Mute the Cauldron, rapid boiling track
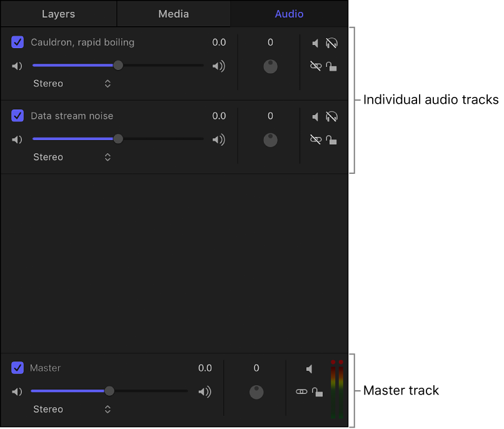The image size is (504, 429). (x=316, y=43)
